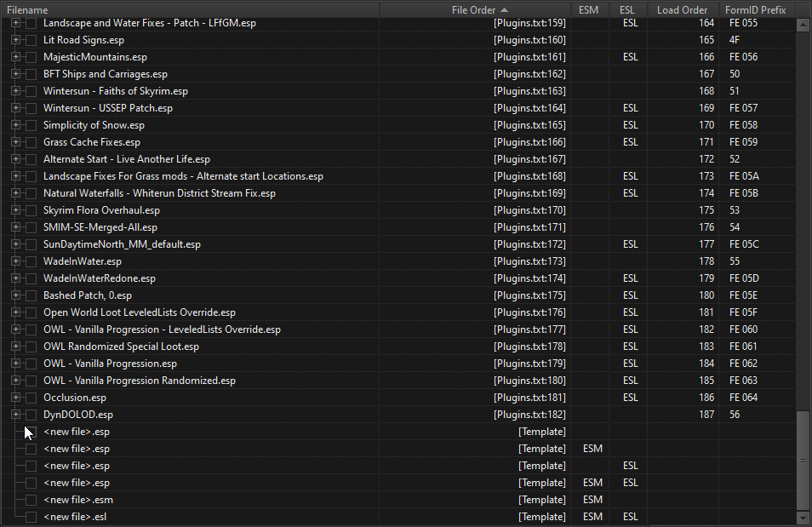Expand the Grass Cache Fixes.esp node
The height and width of the screenshot is (527, 812).
click(15, 142)
